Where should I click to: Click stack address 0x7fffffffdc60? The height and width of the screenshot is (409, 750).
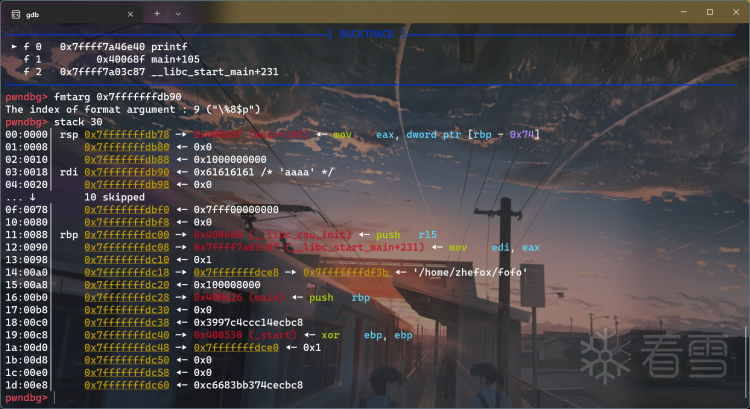[127, 385]
